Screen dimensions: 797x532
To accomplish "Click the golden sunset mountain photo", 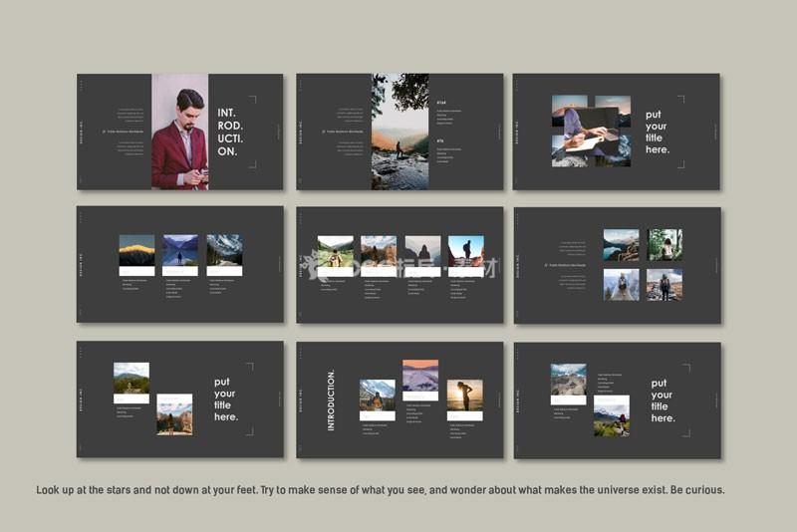I will [x=136, y=250].
